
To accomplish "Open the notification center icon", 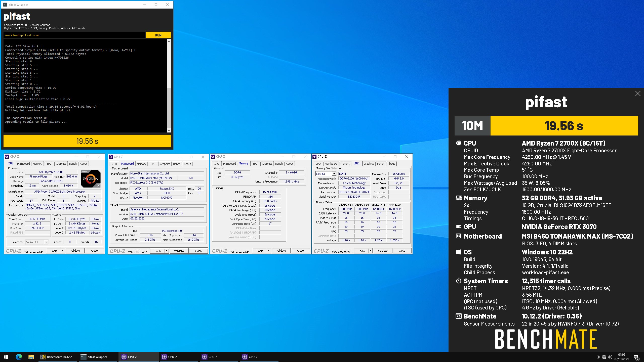I will coord(636,357).
